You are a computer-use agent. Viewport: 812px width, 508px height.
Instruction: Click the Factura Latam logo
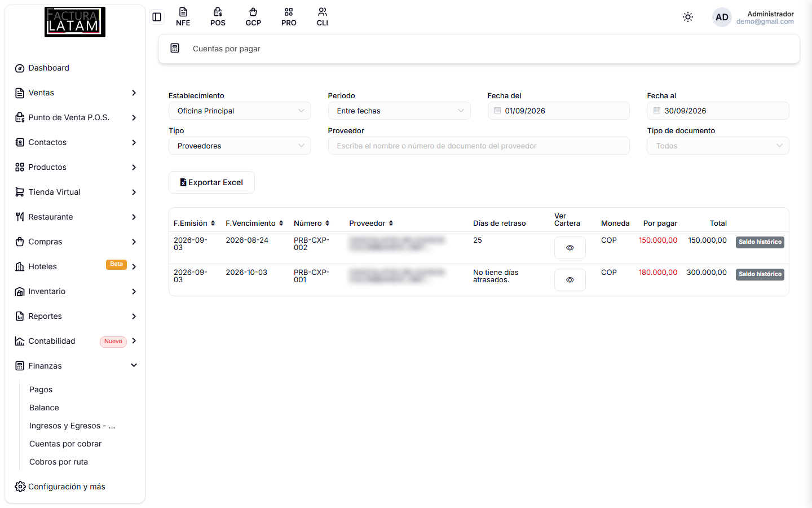(75, 22)
